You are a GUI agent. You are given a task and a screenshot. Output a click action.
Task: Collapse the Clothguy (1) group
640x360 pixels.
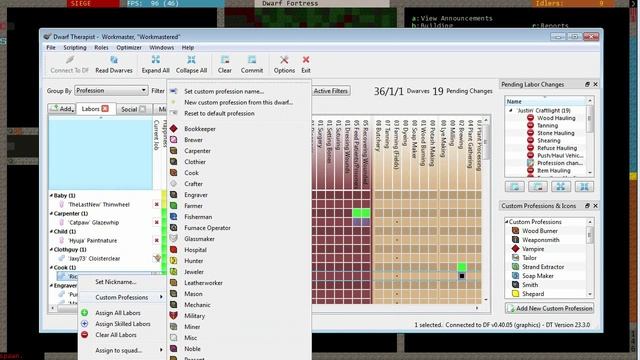[51, 249]
